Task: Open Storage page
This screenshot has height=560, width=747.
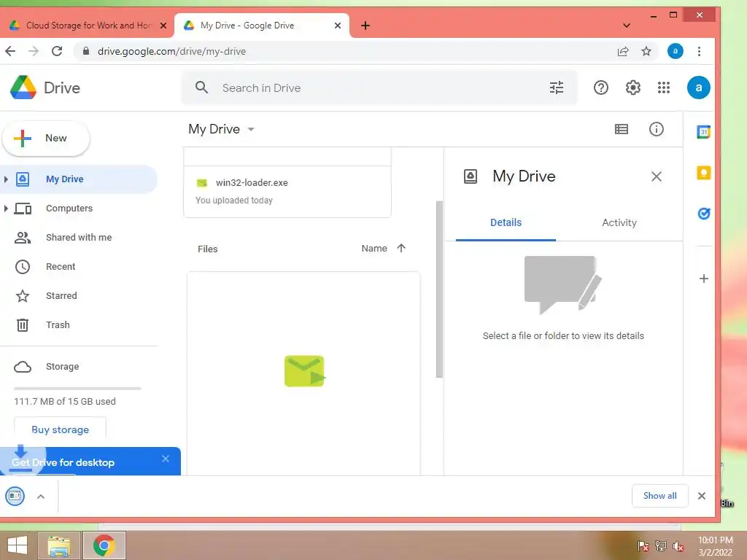Action: 63,367
